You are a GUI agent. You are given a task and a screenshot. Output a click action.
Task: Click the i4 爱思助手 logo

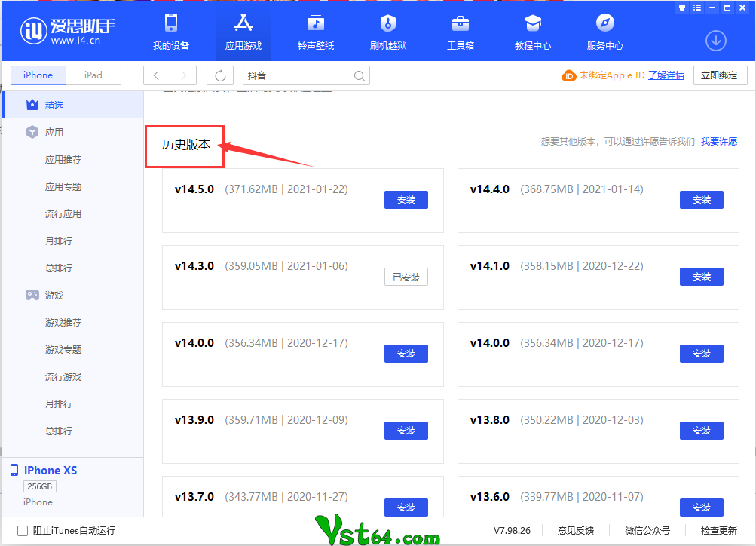[68, 31]
